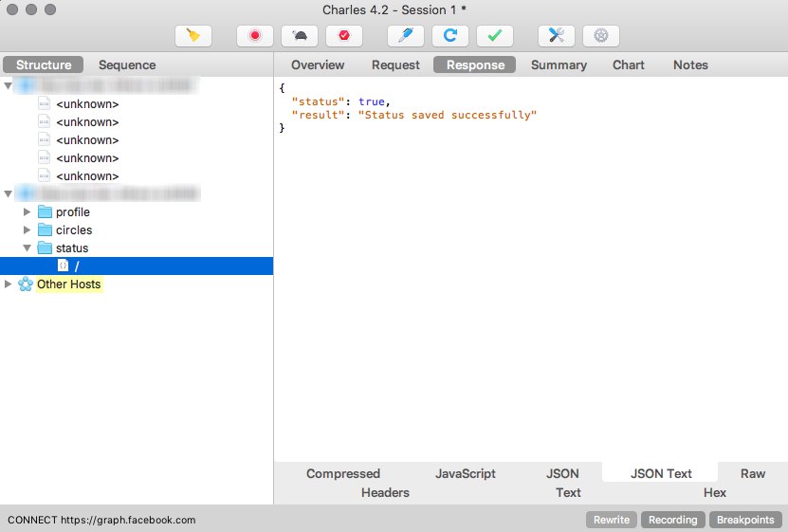Screen dimensions: 788x532
Task: Switch the response view to JavaScript
Action: [x=466, y=474]
